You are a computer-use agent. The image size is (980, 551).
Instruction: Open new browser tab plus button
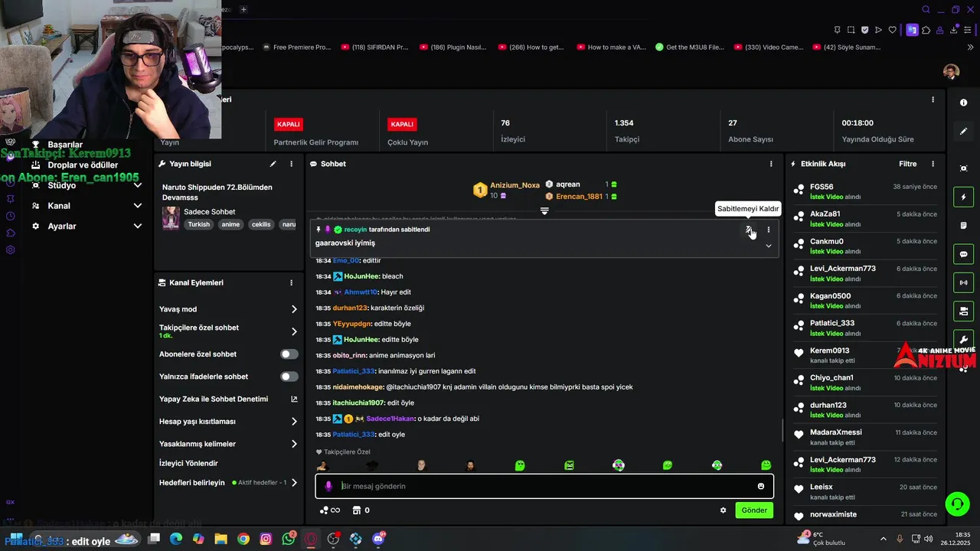coord(243,9)
